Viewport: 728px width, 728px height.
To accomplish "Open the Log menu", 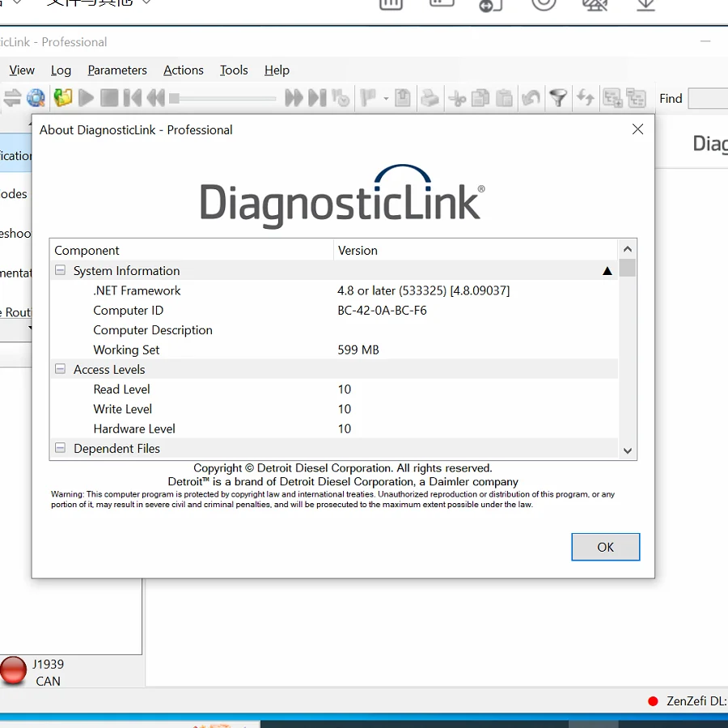I will coord(61,70).
